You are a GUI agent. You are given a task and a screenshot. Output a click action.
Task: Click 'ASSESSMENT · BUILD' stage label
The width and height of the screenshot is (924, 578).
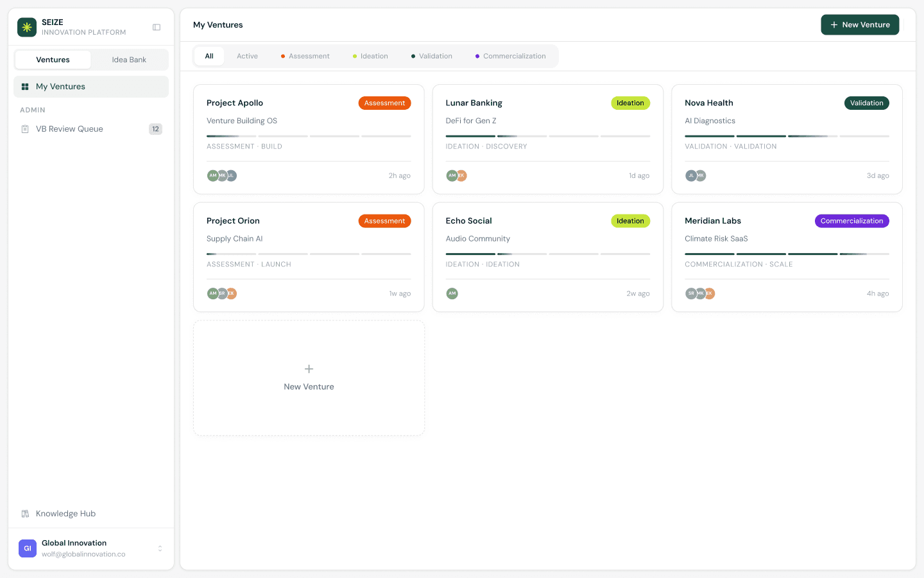point(244,146)
